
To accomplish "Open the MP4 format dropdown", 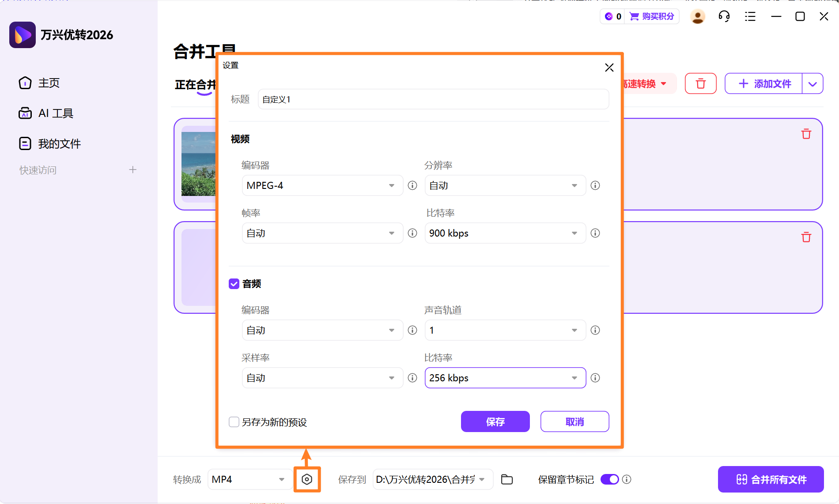I will pos(249,479).
